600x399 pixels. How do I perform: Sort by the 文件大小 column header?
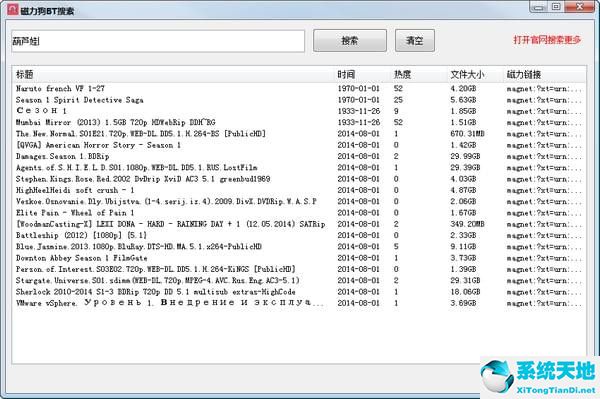coord(467,74)
